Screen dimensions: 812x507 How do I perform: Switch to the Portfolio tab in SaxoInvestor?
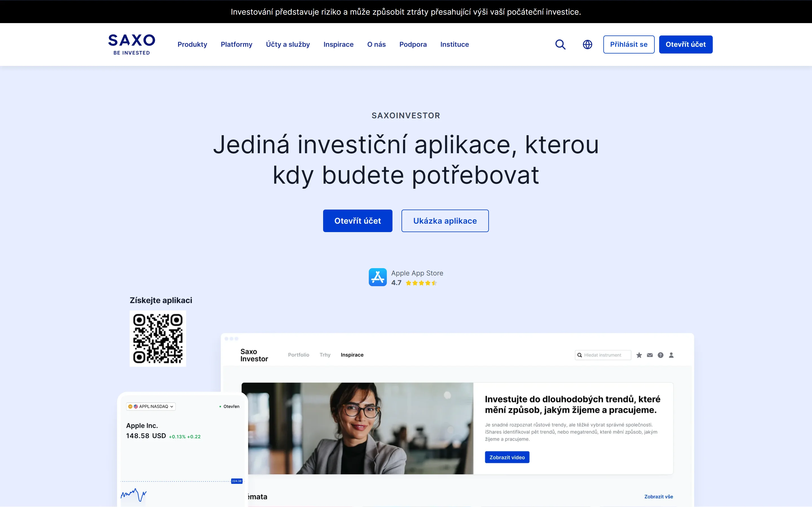298,355
